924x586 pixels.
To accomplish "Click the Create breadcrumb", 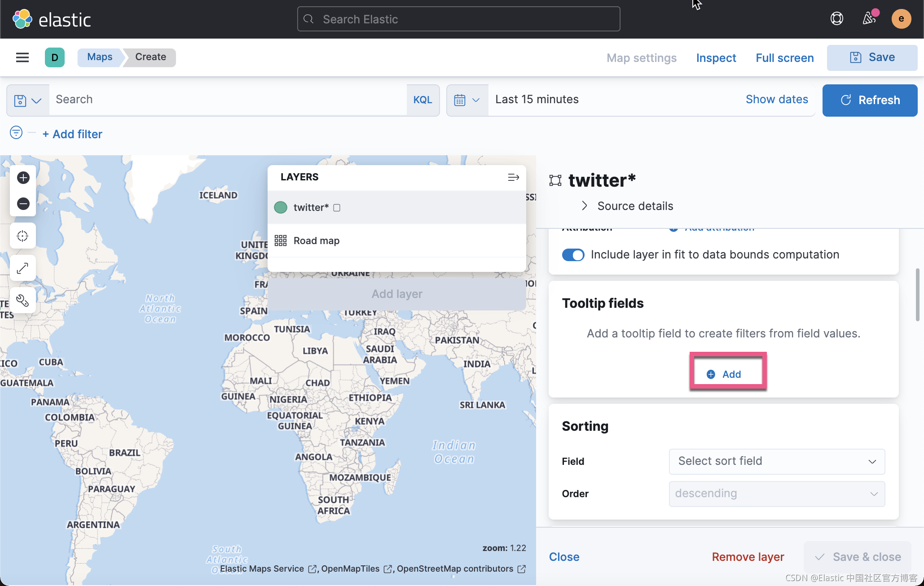I will (150, 57).
